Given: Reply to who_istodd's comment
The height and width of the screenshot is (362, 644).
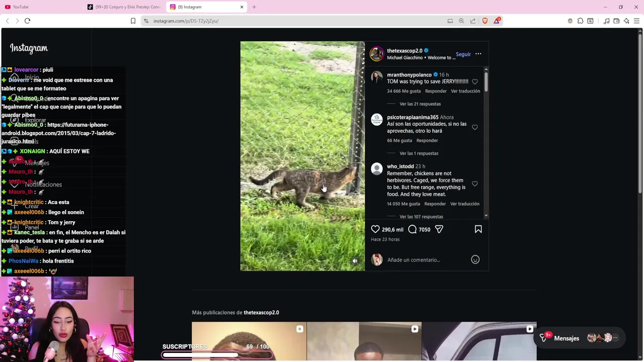Looking at the screenshot, I should (435, 204).
